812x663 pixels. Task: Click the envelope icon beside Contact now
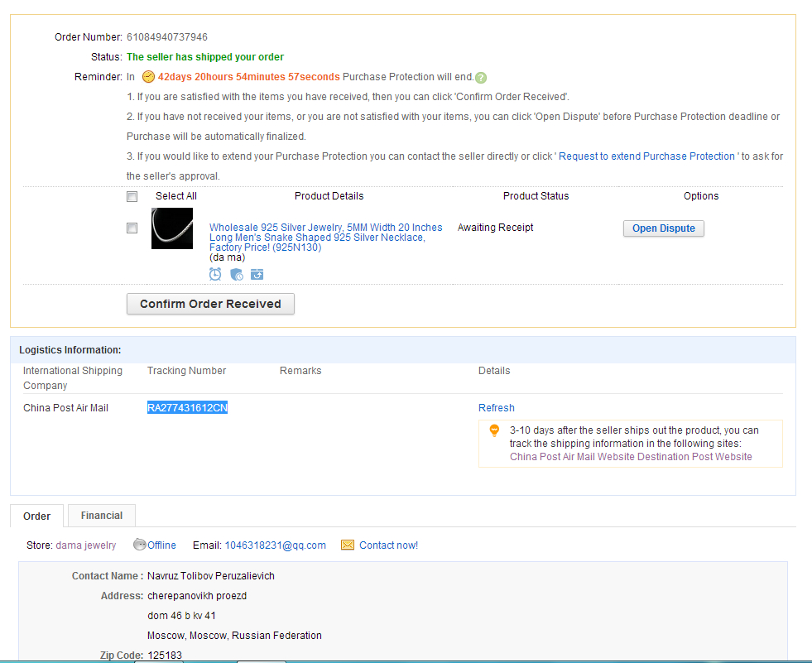pyautogui.click(x=348, y=545)
